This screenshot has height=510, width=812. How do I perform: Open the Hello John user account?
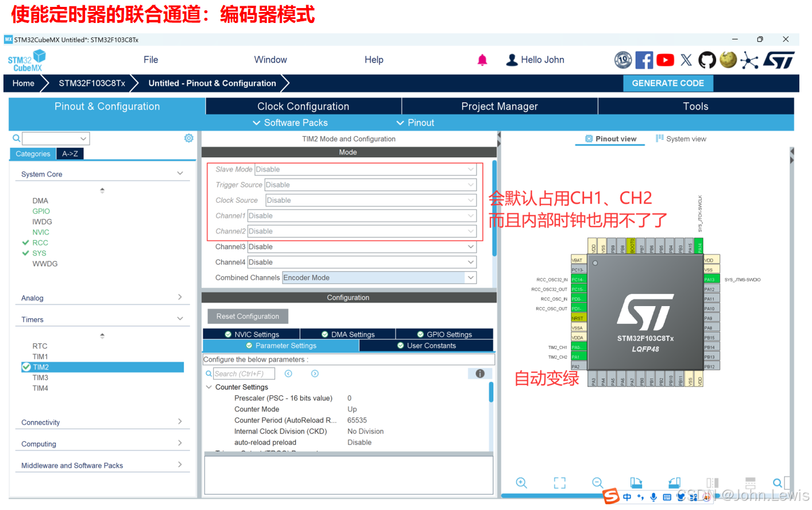pyautogui.click(x=535, y=60)
